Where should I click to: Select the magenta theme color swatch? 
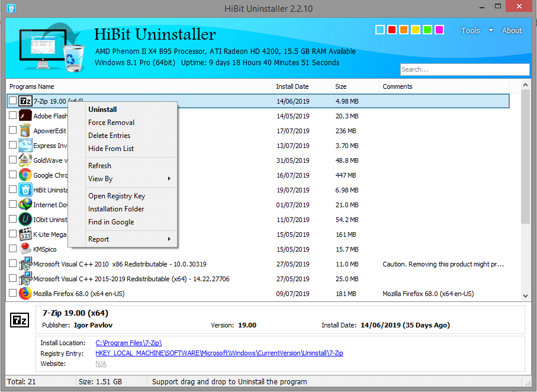[x=439, y=30]
